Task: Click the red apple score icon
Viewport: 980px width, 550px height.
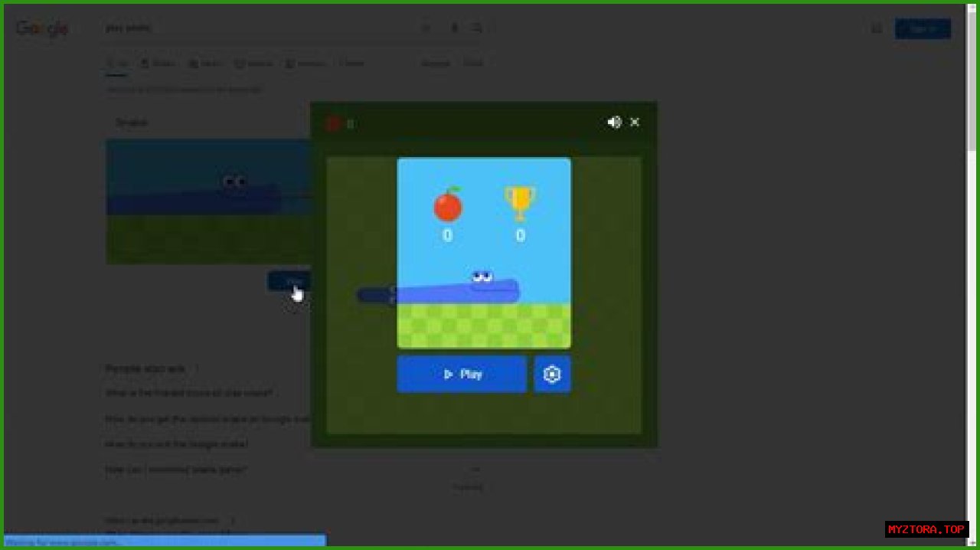Action: (x=448, y=205)
